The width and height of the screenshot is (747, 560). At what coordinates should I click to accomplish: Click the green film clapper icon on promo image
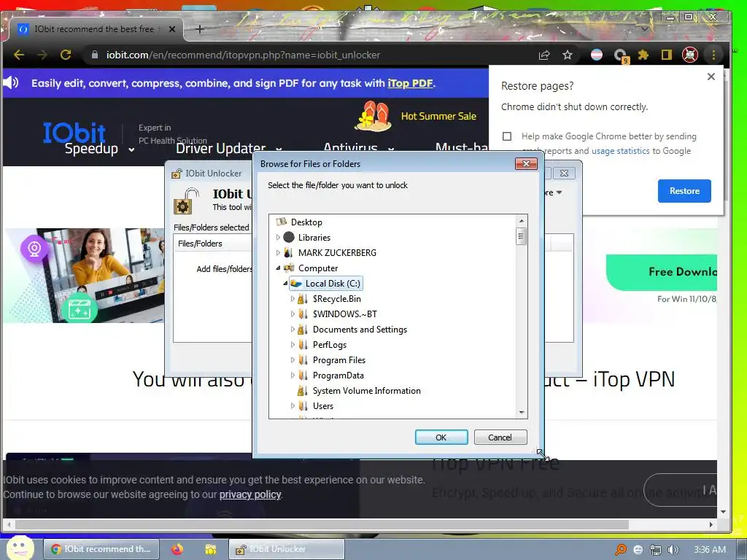pos(80,310)
